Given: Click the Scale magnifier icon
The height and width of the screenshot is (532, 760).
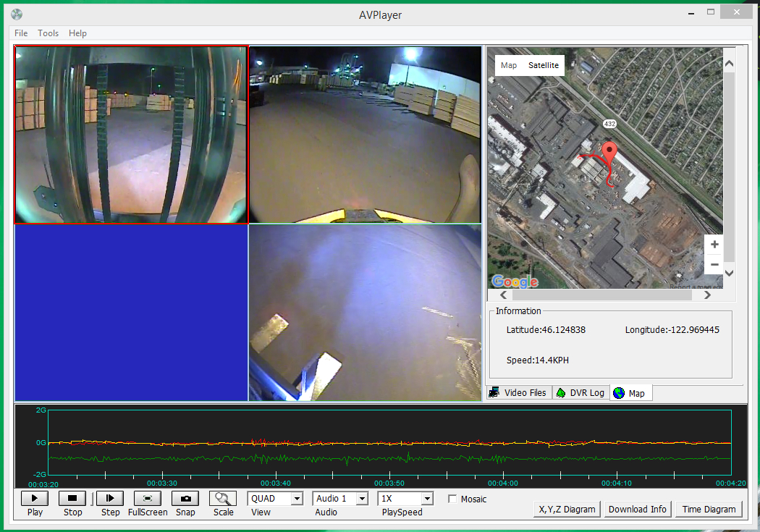Looking at the screenshot, I should [223, 499].
